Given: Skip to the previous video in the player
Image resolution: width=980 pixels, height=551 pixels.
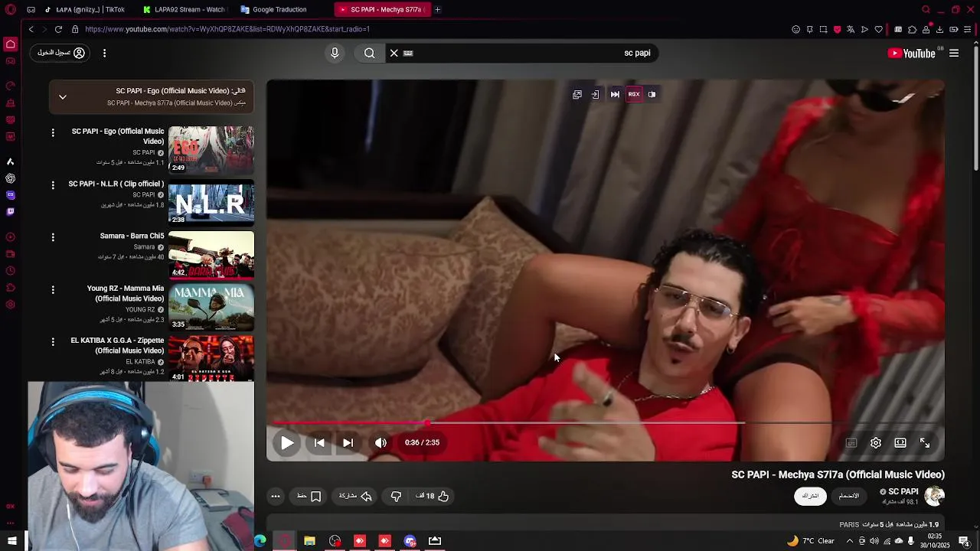Looking at the screenshot, I should 319,442.
